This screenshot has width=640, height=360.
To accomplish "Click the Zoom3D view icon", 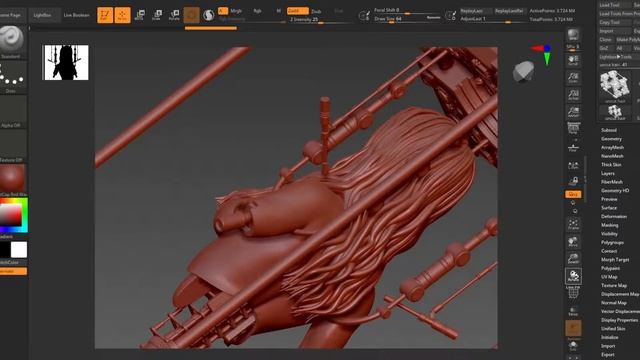I will (573, 258).
